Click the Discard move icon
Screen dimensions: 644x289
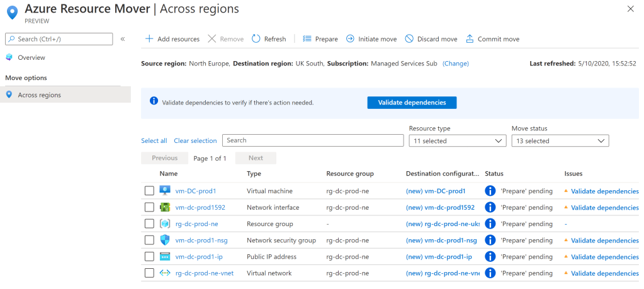(x=409, y=39)
